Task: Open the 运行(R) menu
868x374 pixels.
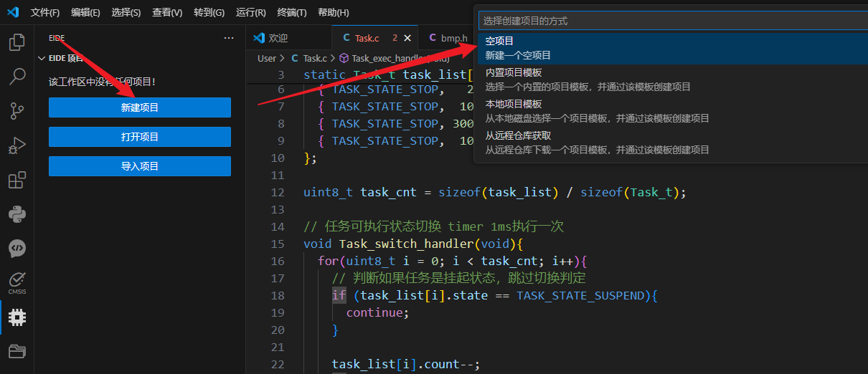Action: 250,13
